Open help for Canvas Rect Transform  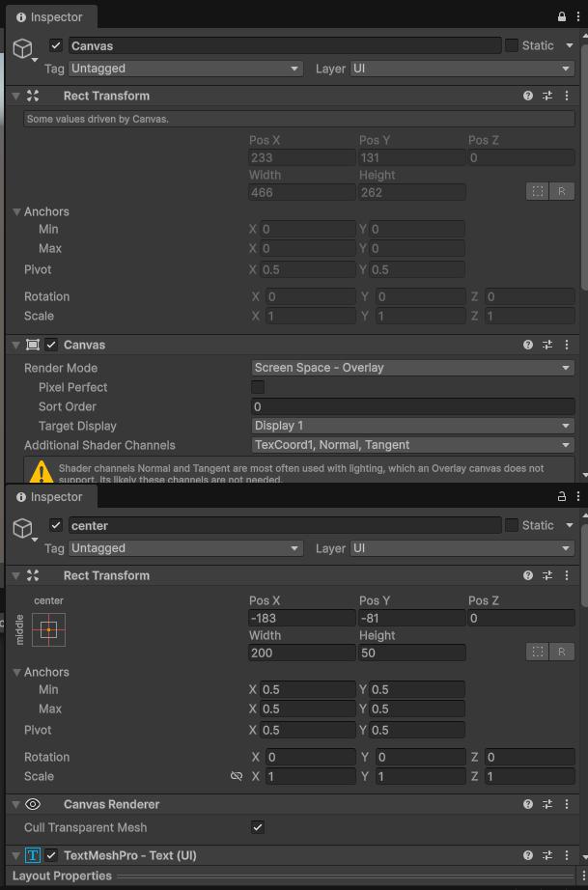tap(528, 96)
